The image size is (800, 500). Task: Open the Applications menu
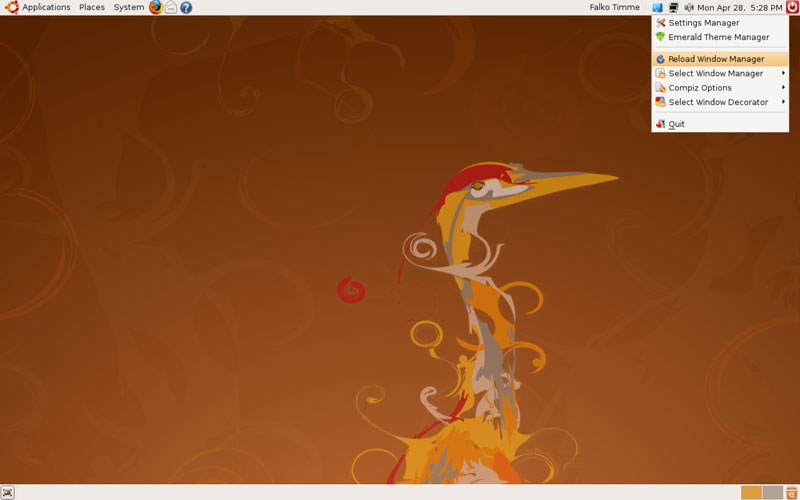click(x=46, y=7)
